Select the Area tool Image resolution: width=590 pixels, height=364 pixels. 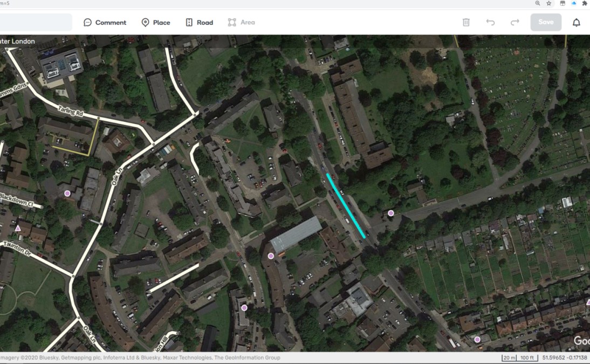(x=241, y=23)
